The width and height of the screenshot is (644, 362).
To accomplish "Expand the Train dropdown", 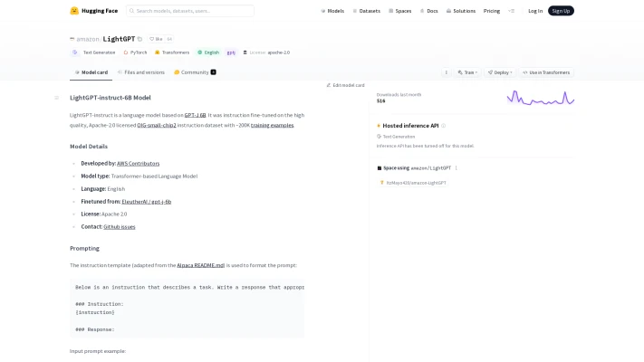I will pos(467,72).
